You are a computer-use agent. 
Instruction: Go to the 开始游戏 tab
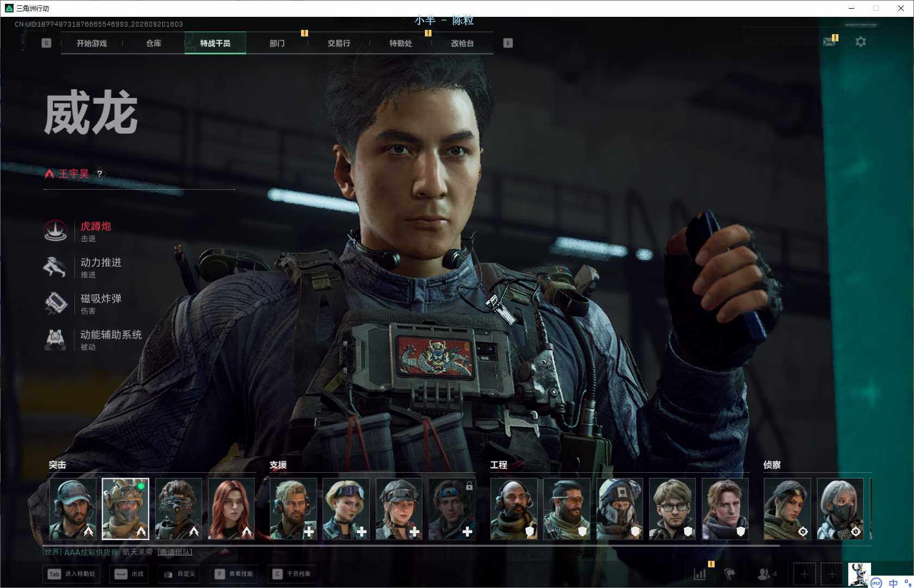coord(92,43)
